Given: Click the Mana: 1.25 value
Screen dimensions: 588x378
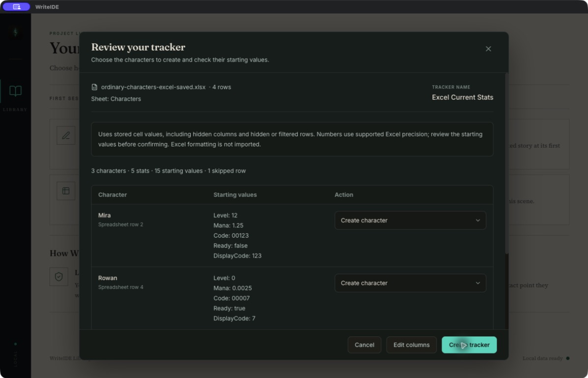Looking at the screenshot, I should pos(228,225).
